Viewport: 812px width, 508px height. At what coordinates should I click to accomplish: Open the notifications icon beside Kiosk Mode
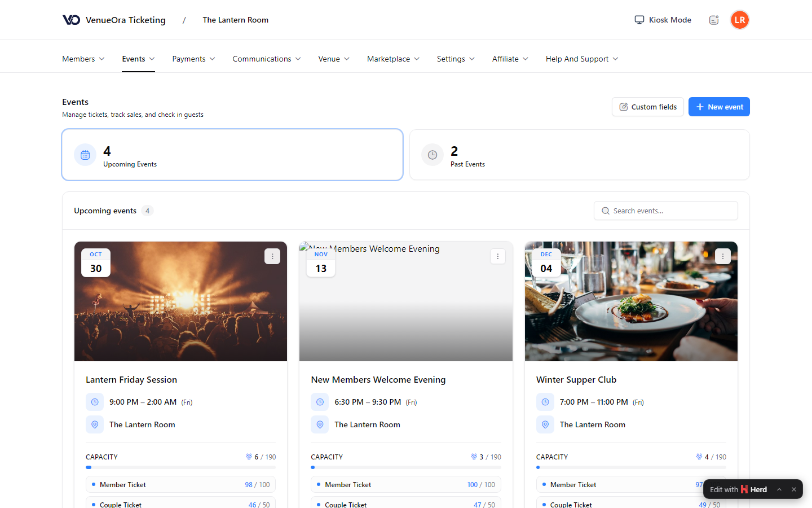click(x=714, y=20)
